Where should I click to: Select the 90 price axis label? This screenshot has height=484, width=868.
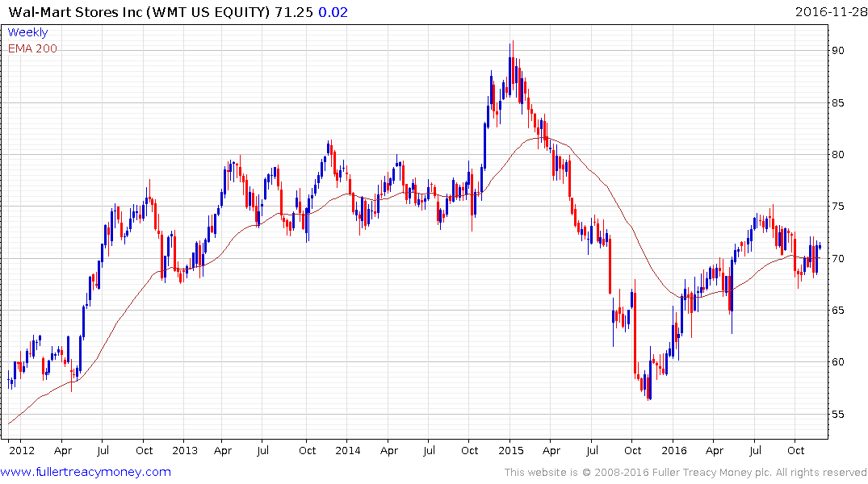[838, 50]
